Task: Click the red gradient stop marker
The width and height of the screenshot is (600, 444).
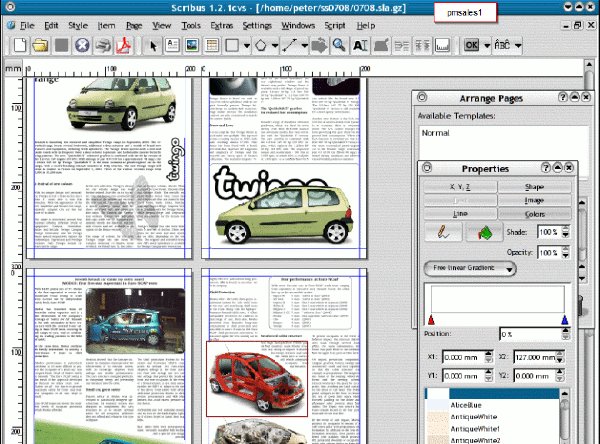Action: [431, 320]
